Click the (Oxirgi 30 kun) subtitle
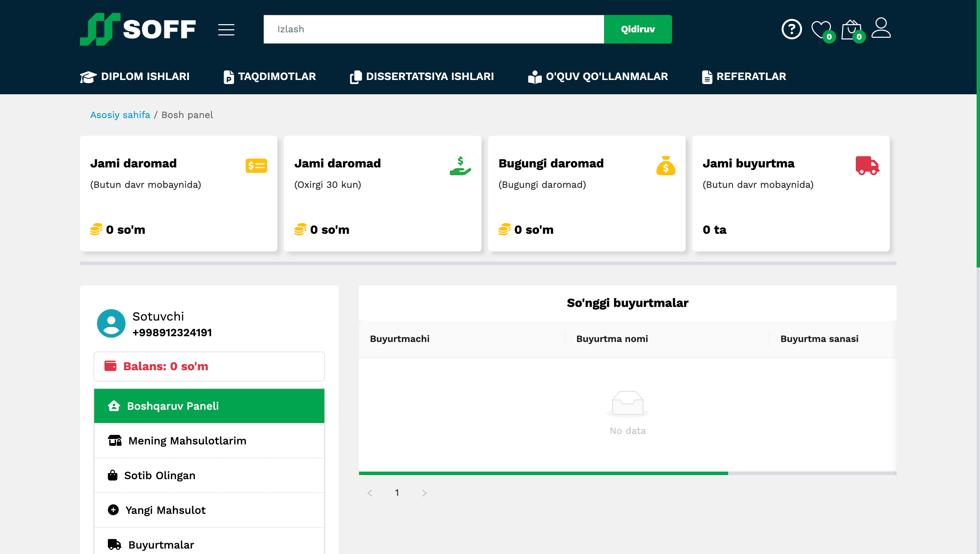The height and width of the screenshot is (554, 980). tap(328, 184)
